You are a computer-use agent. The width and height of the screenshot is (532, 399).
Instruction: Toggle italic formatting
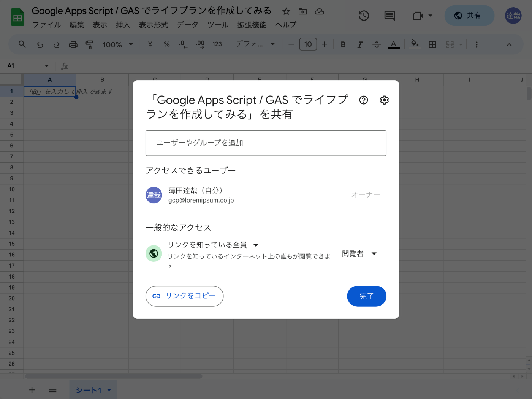pos(359,44)
